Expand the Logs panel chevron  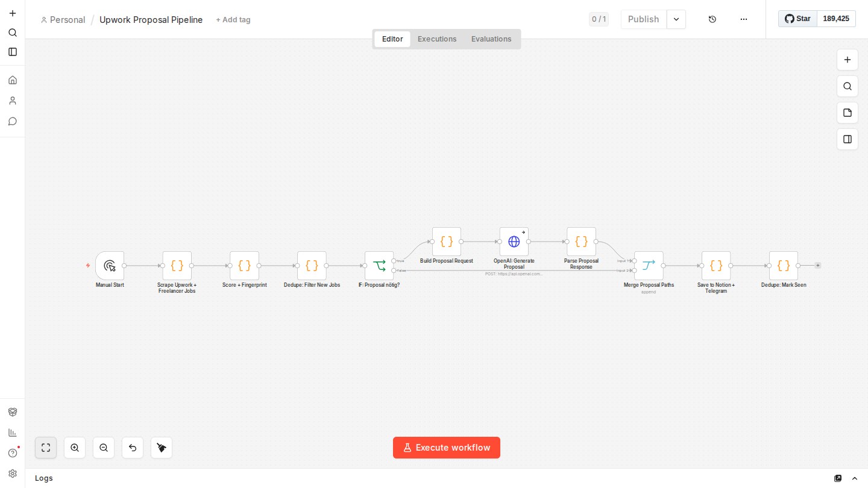click(855, 478)
